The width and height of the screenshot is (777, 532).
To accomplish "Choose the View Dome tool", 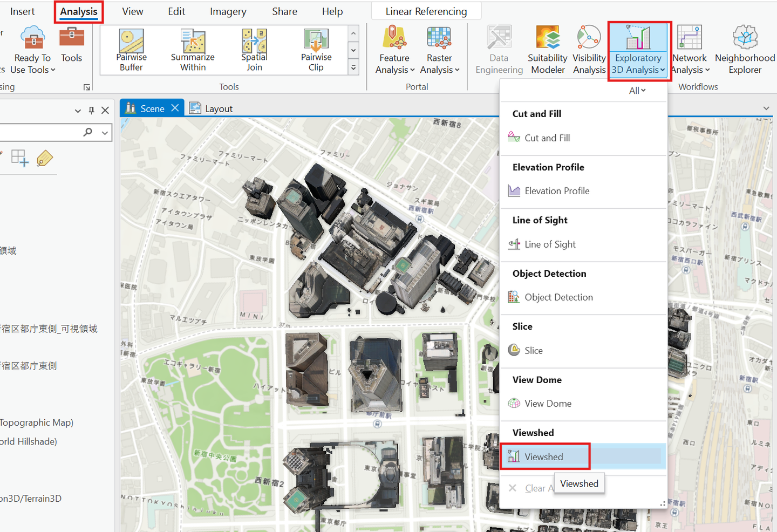I will (x=584, y=403).
